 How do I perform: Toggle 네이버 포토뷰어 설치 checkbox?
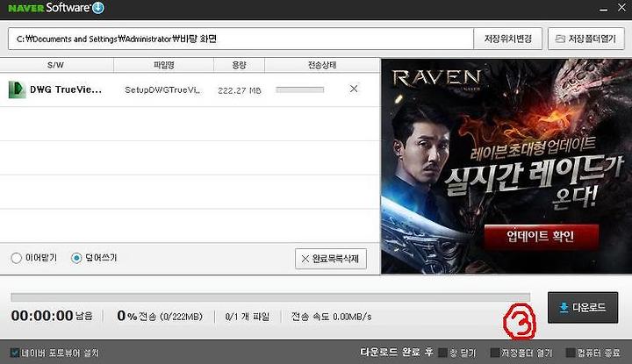pos(15,353)
